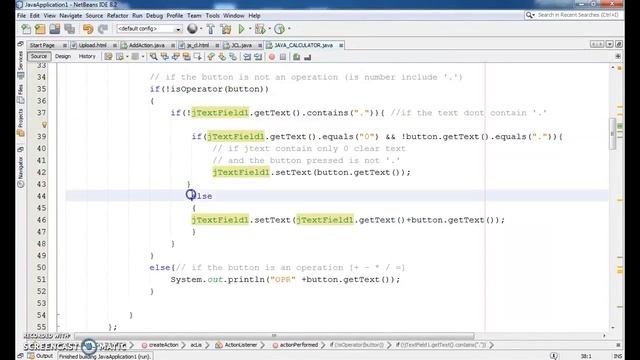Viewport: 640px width, 360px height.
Task: Click the Redo toolbar icon
Action: tap(103, 29)
